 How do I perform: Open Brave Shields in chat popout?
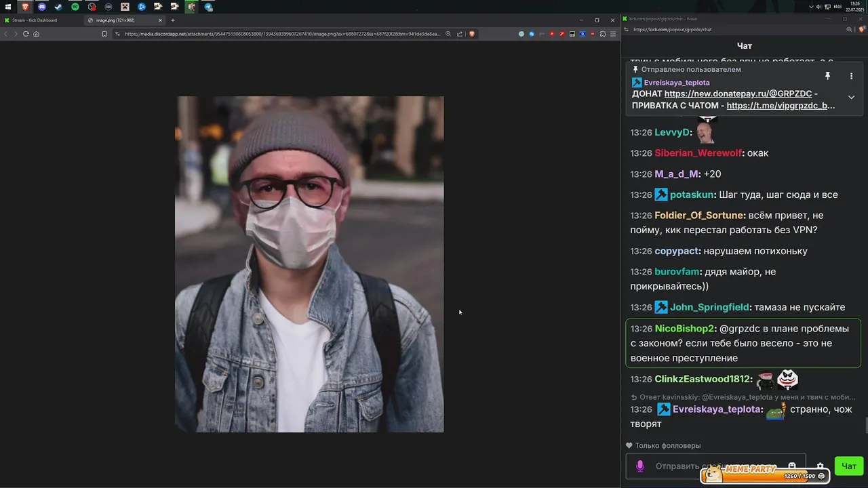tap(862, 30)
